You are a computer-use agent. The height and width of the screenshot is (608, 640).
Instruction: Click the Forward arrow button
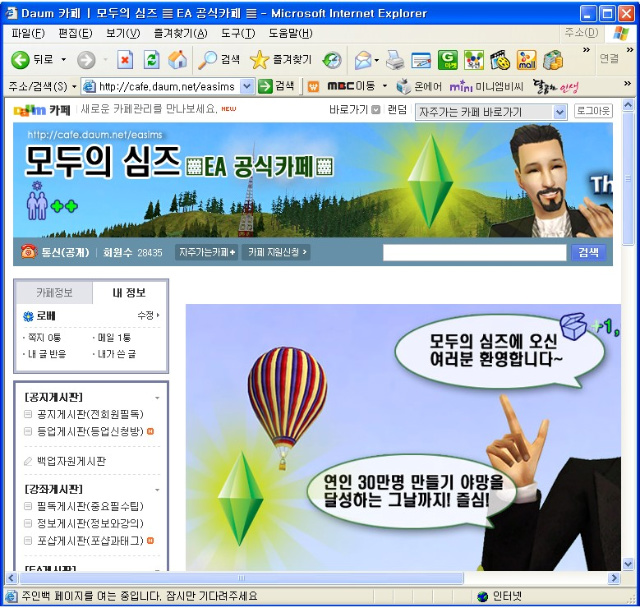[86, 60]
